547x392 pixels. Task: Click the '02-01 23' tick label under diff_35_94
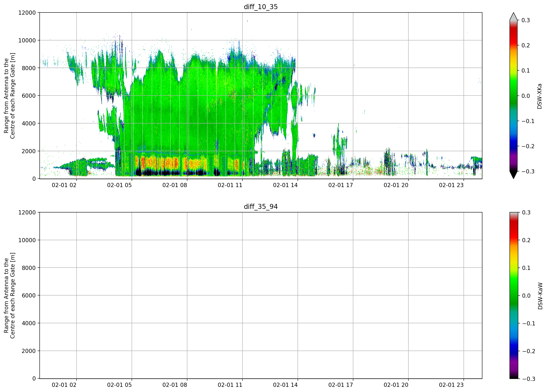tap(451, 385)
